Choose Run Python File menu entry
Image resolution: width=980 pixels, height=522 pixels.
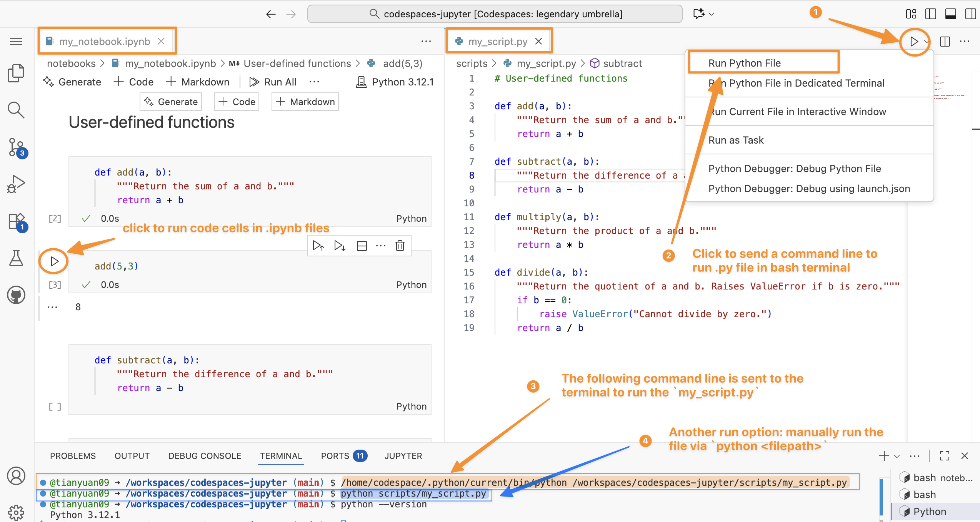(x=744, y=63)
